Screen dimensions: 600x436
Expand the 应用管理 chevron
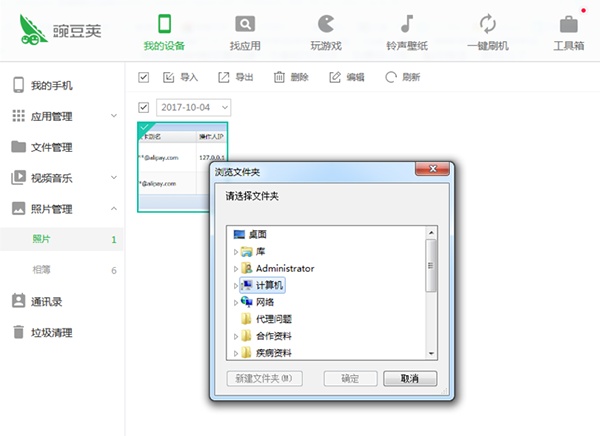point(114,116)
